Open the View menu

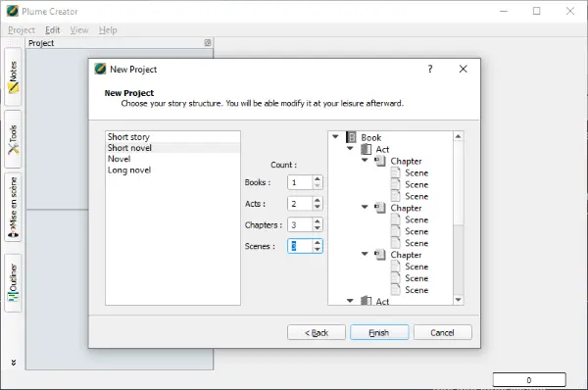(79, 30)
